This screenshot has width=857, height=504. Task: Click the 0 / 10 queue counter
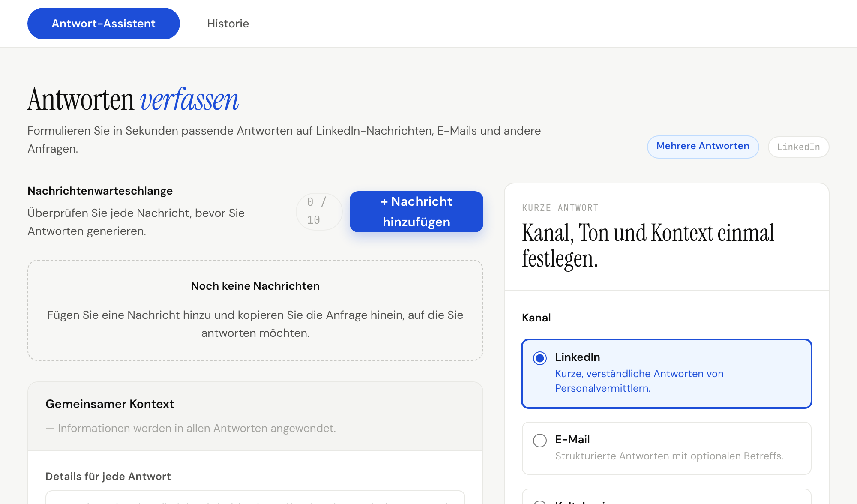319,211
